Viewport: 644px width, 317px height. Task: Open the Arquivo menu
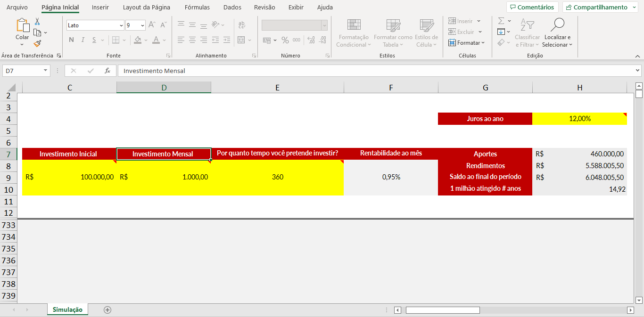click(17, 7)
